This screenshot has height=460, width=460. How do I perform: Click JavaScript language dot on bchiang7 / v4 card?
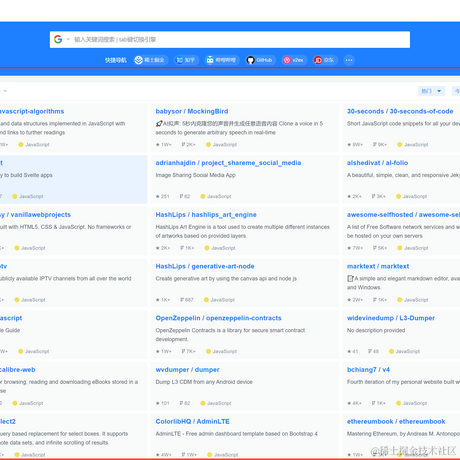pos(398,403)
